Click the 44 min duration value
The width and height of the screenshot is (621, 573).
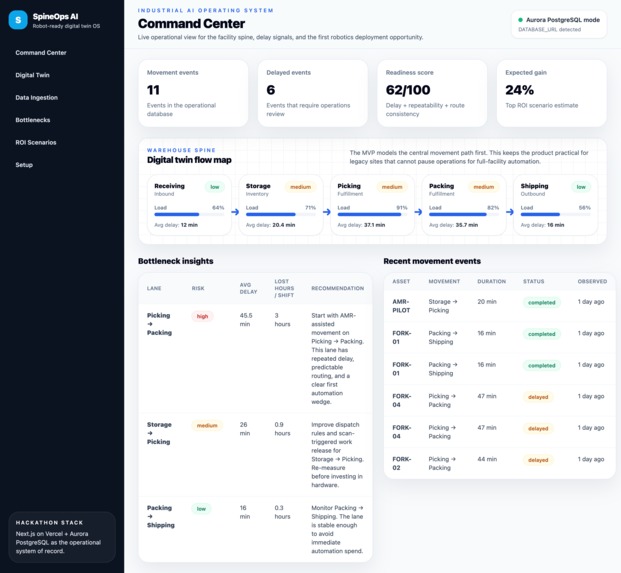click(487, 459)
